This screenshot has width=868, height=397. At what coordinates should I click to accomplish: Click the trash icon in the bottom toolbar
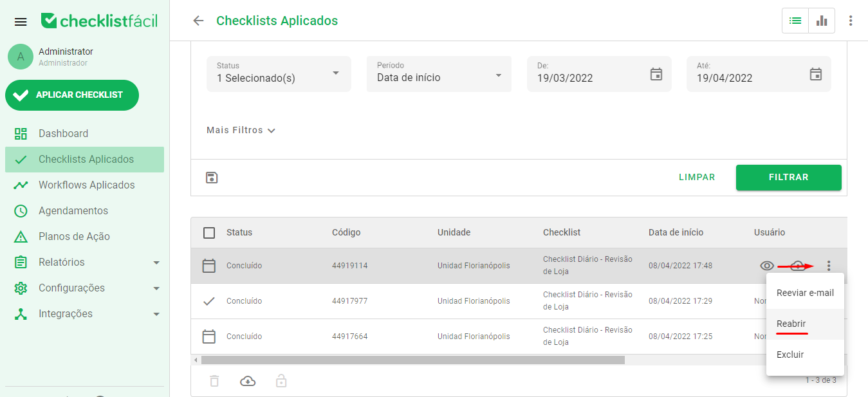[x=214, y=381]
